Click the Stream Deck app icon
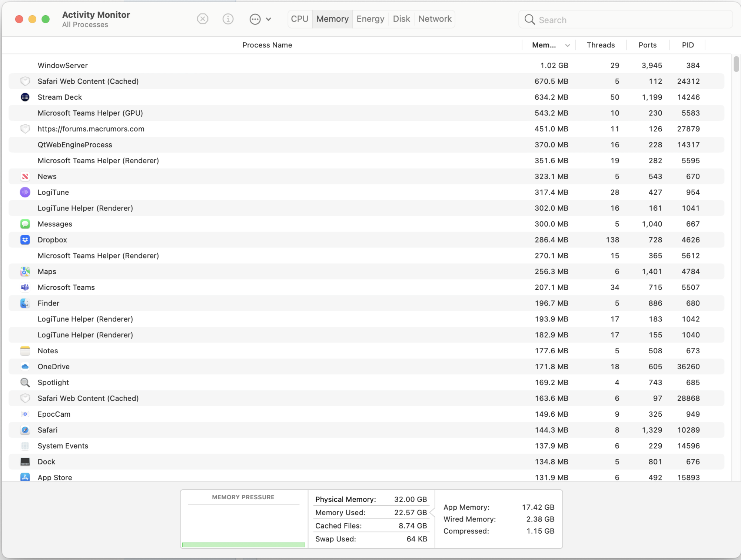Image resolution: width=741 pixels, height=560 pixels. pos(25,97)
